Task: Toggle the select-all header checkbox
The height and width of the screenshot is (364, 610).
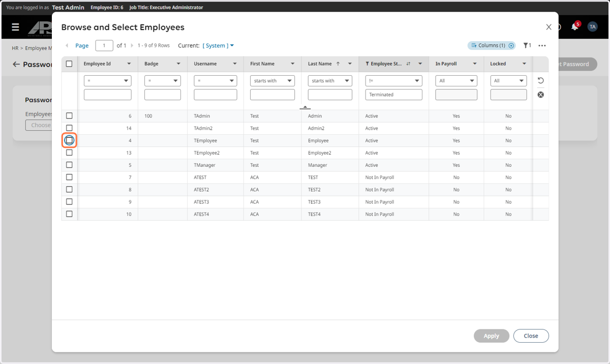Action: (x=69, y=64)
